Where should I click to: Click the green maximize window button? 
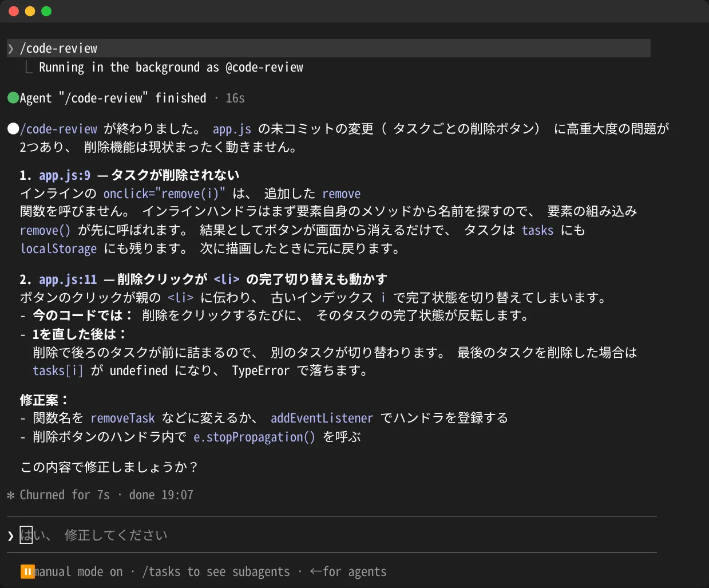tap(46, 11)
